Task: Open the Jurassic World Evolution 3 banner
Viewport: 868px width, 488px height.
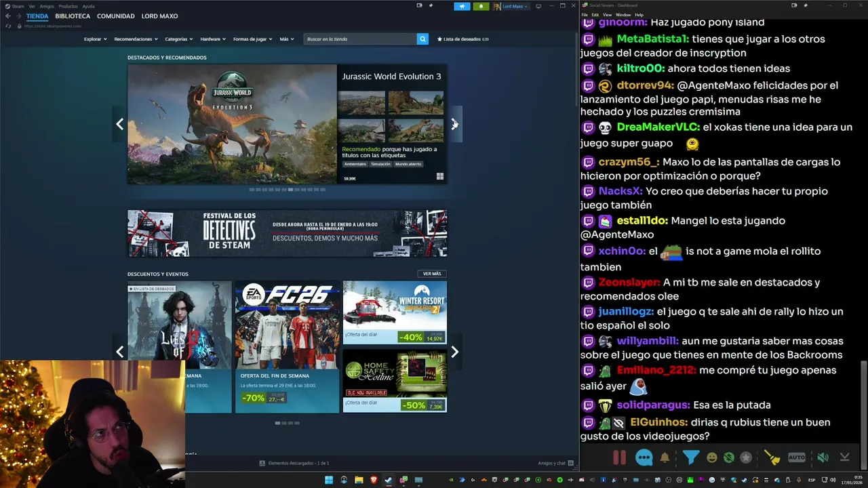Action: point(232,124)
